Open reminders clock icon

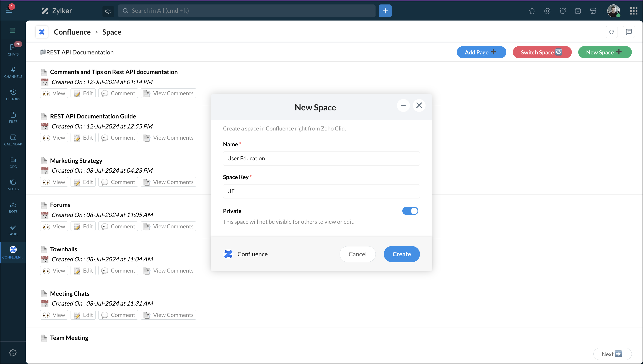click(562, 11)
